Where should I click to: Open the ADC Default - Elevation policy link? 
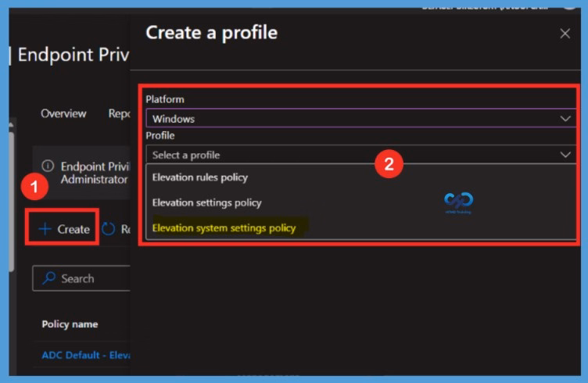[x=86, y=355]
